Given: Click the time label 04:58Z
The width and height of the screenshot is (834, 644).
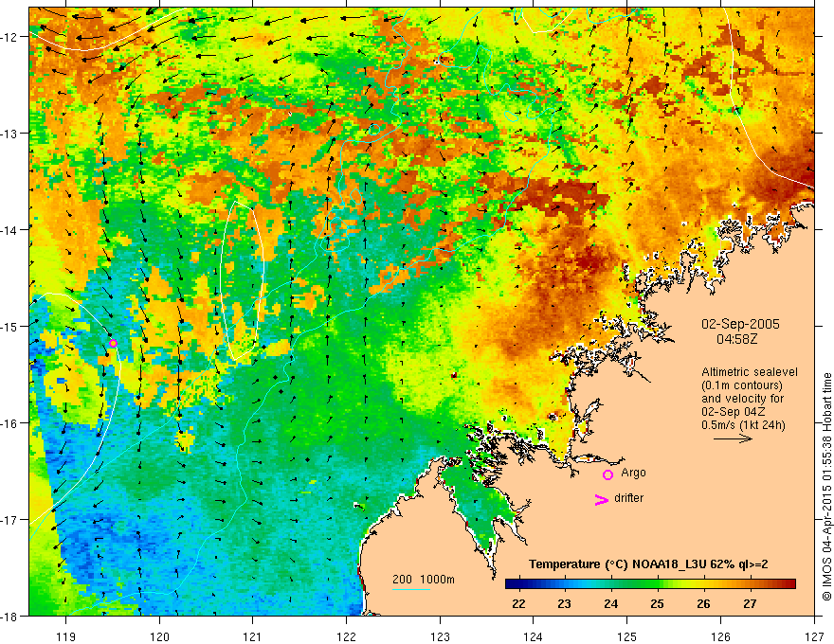Looking at the screenshot, I should [x=736, y=338].
